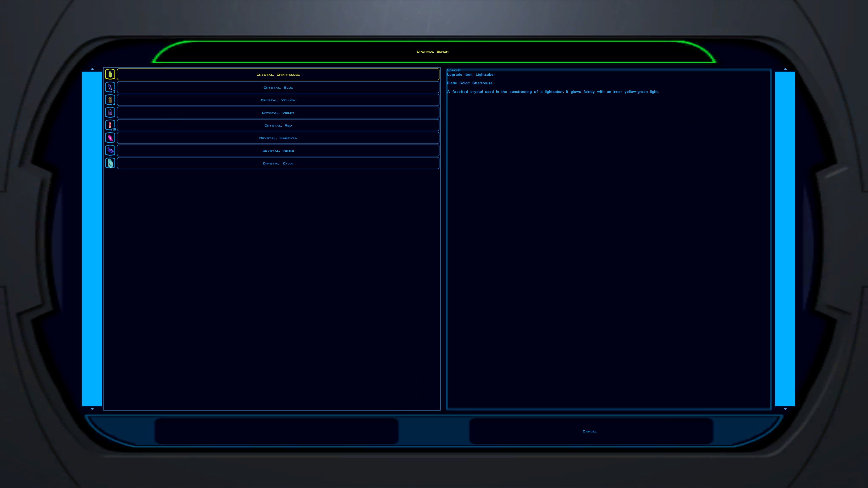
Task: Click the description panel scroll-down arrow
Action: pyautogui.click(x=785, y=409)
